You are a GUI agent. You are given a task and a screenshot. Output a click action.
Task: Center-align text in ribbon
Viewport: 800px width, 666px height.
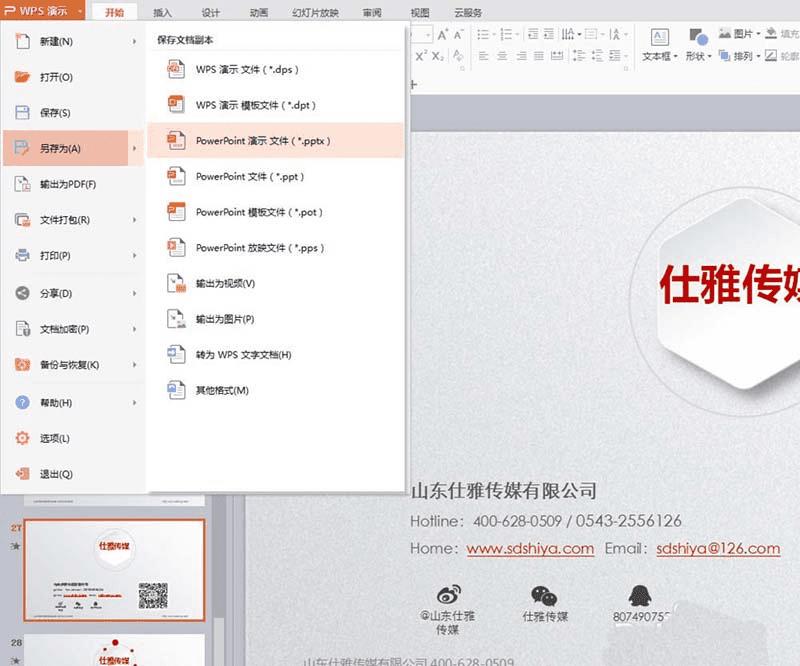pyautogui.click(x=503, y=56)
